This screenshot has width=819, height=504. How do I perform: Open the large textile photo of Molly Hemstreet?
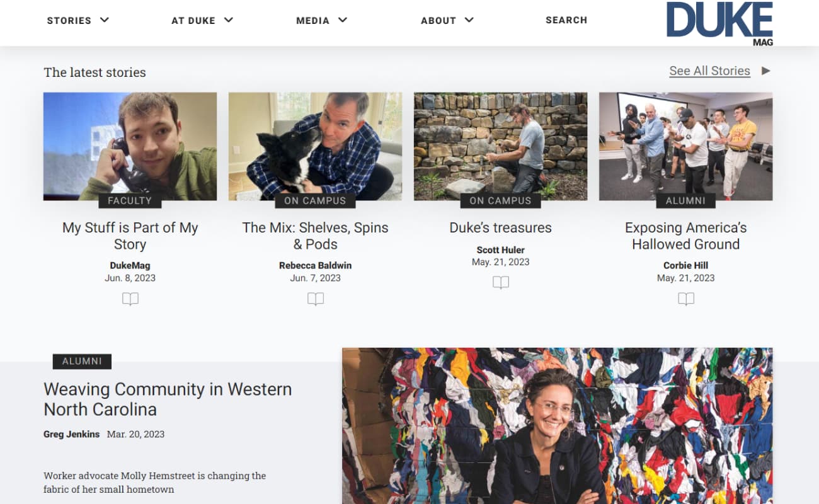(558, 426)
